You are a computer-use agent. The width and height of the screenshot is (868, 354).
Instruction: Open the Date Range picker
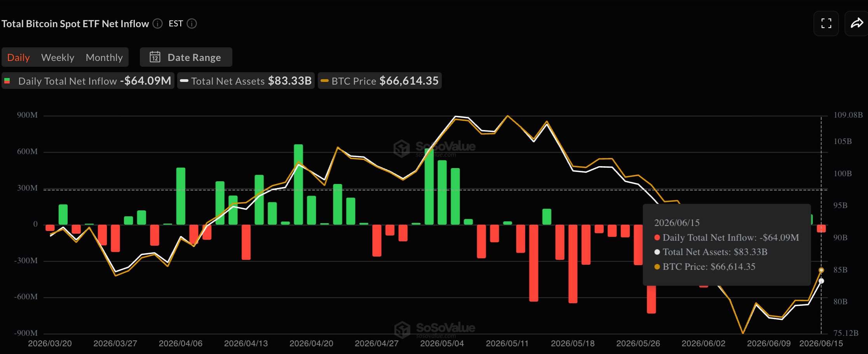[186, 57]
